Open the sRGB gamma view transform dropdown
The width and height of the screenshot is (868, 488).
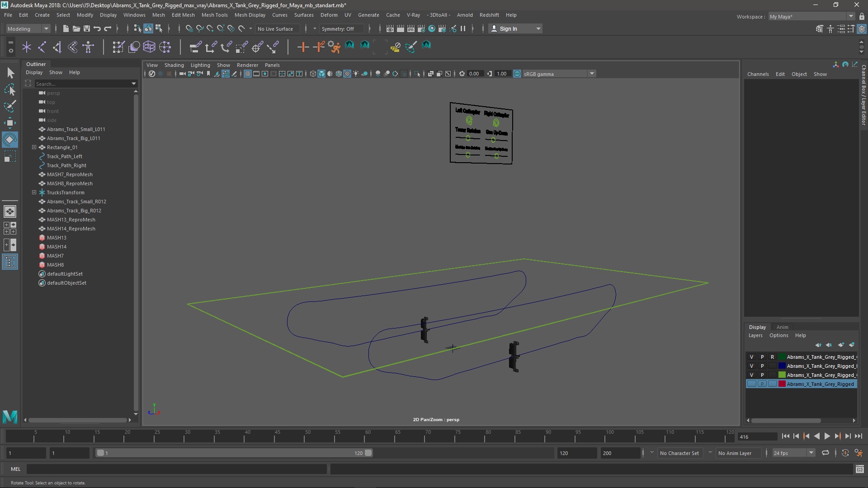pos(559,74)
